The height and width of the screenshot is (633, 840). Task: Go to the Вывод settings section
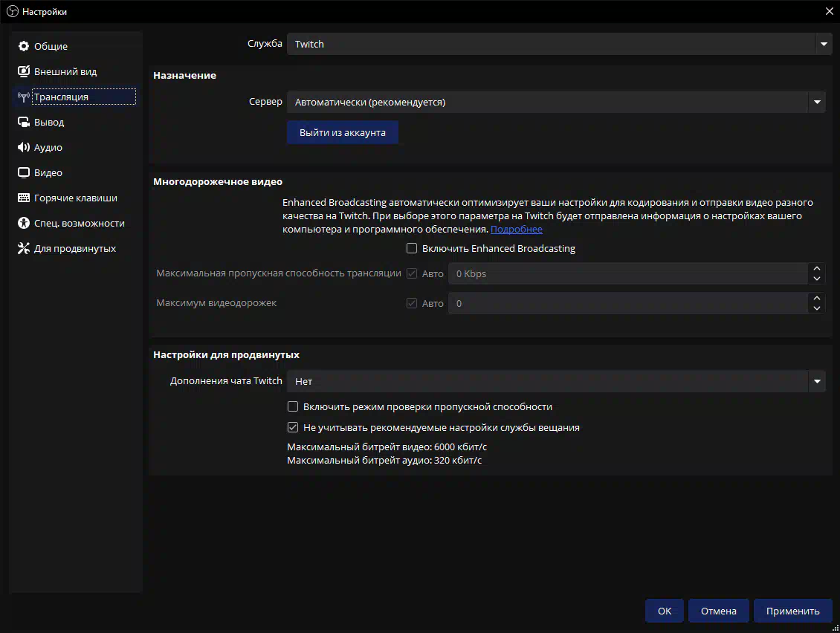(x=76, y=122)
